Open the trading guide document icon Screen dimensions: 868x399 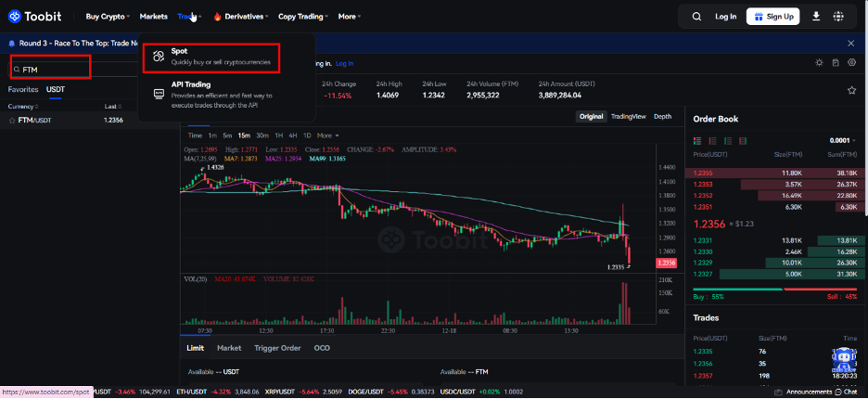pos(836,62)
